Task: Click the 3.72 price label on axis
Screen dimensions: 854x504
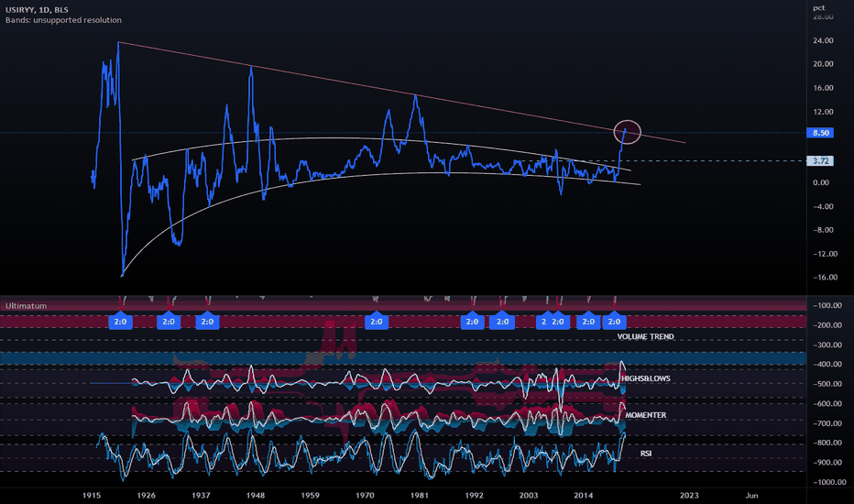Action: pyautogui.click(x=820, y=160)
